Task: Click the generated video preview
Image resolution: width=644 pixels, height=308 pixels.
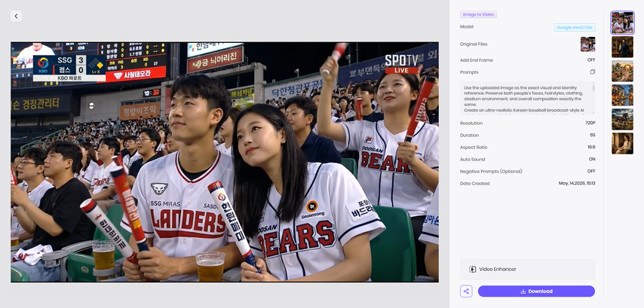Action: pyautogui.click(x=225, y=162)
